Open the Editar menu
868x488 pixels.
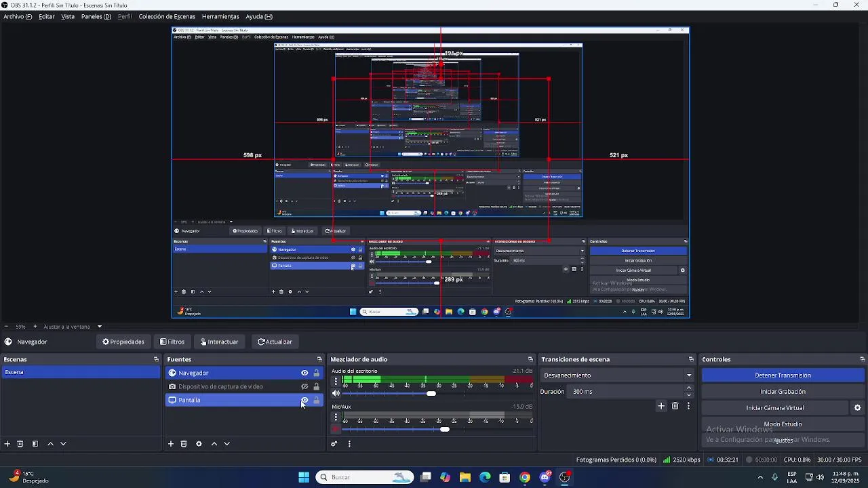click(47, 16)
